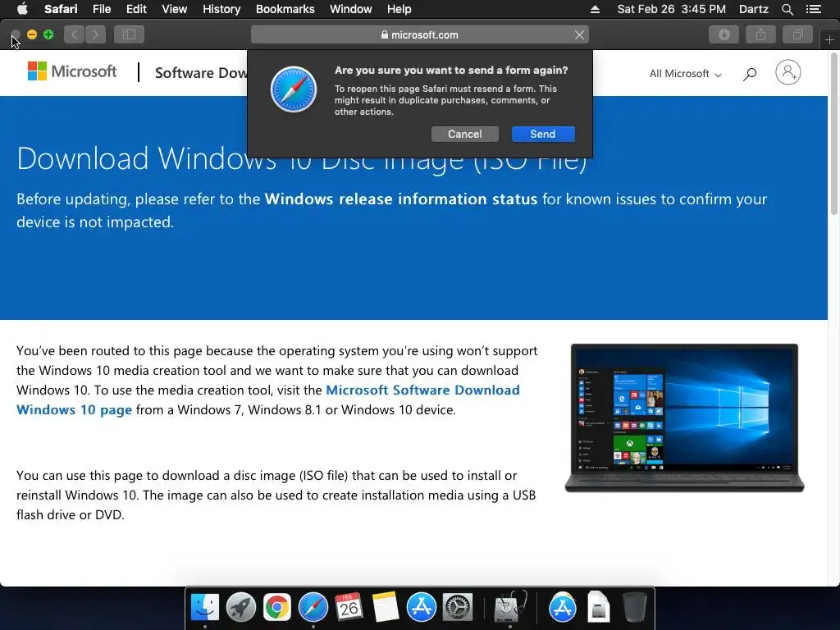Open Notes from the Dock
Viewport: 840px width, 630px height.
pyautogui.click(x=385, y=607)
